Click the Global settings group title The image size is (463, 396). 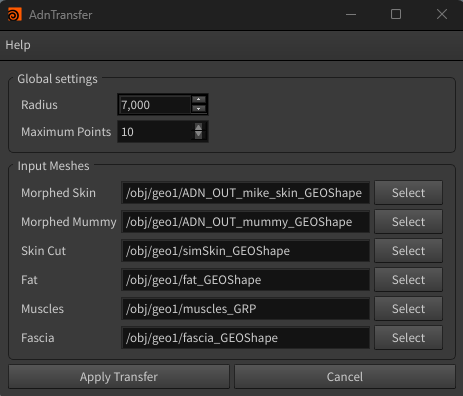coord(57,79)
